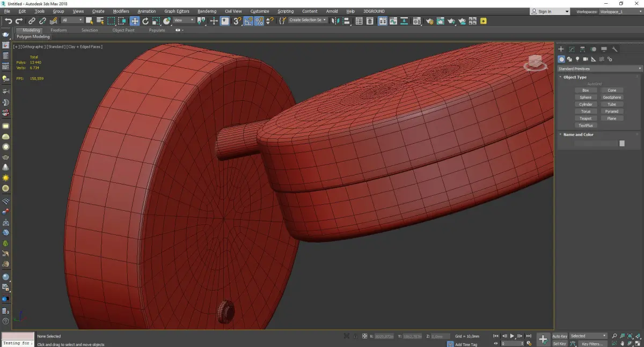Open the Graph Editors menu

[x=177, y=11]
